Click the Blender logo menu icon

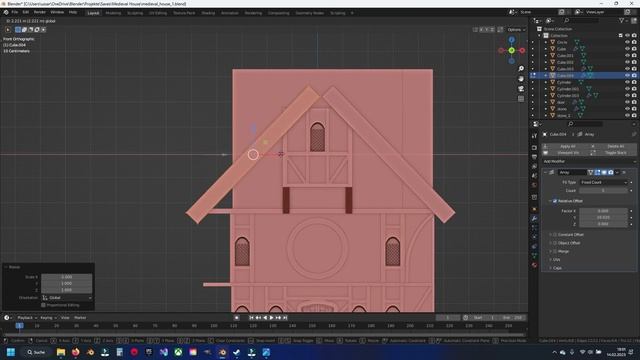(x=6, y=13)
